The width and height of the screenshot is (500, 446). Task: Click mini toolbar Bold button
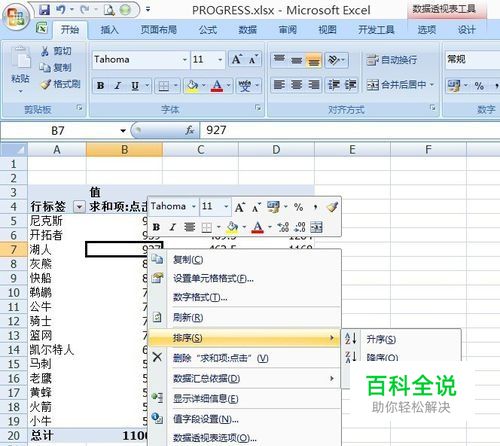tap(156, 228)
